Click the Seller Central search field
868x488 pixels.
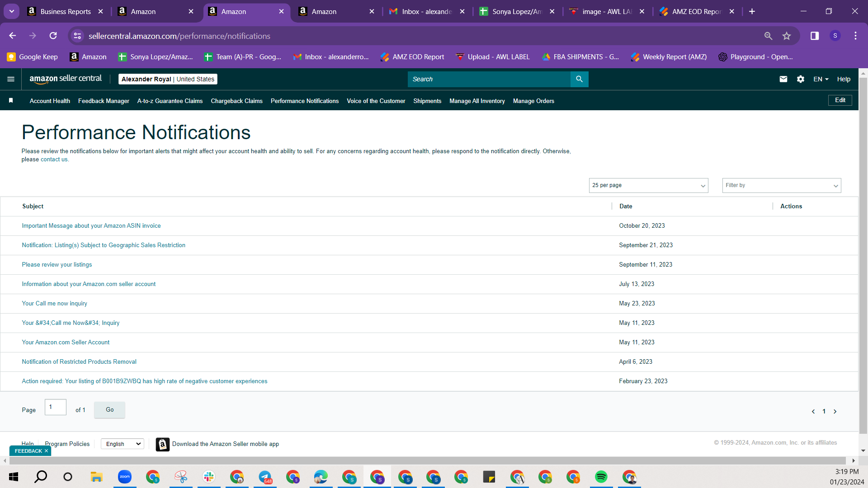tap(489, 79)
